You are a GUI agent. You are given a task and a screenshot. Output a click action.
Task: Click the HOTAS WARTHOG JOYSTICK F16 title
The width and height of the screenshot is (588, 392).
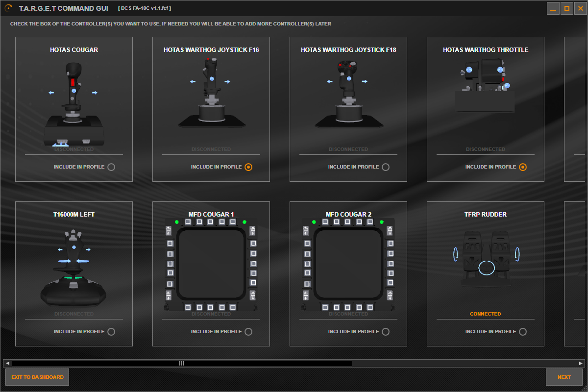[x=211, y=50]
